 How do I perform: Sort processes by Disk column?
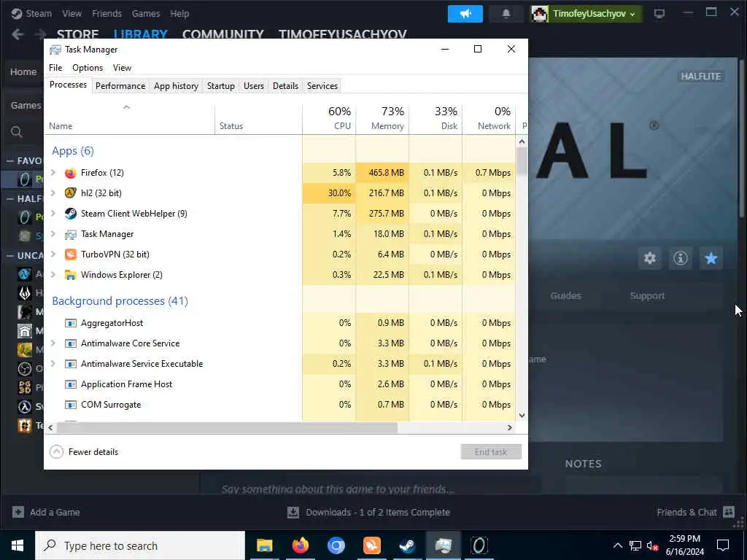[436, 118]
